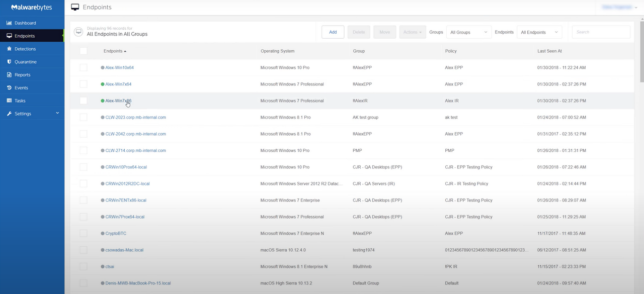Open the Events history icon
This screenshot has width=644, height=294.
coord(10,87)
